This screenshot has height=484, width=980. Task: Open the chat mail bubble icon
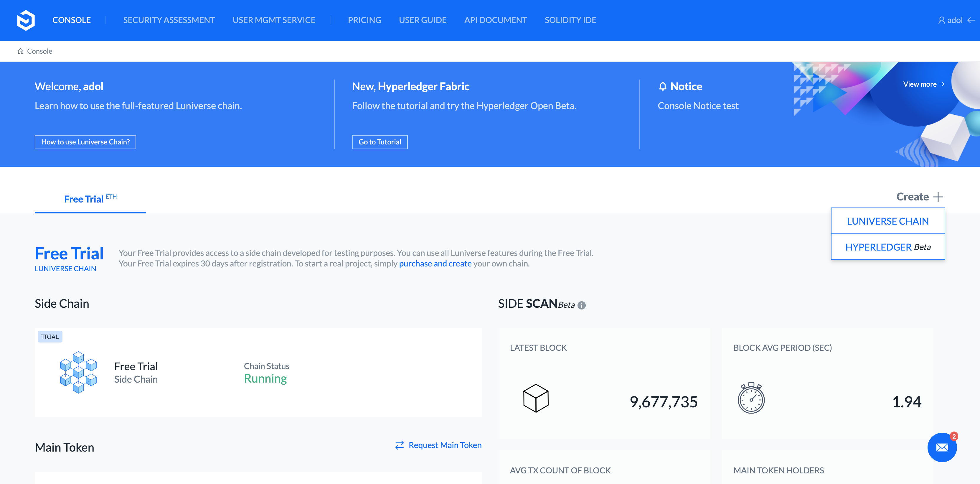pyautogui.click(x=942, y=447)
